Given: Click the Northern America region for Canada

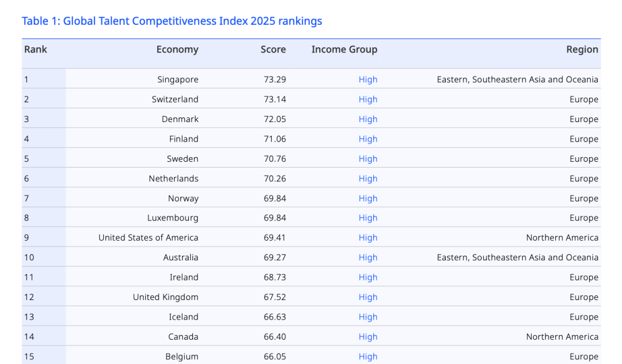Looking at the screenshot, I should click(562, 336).
